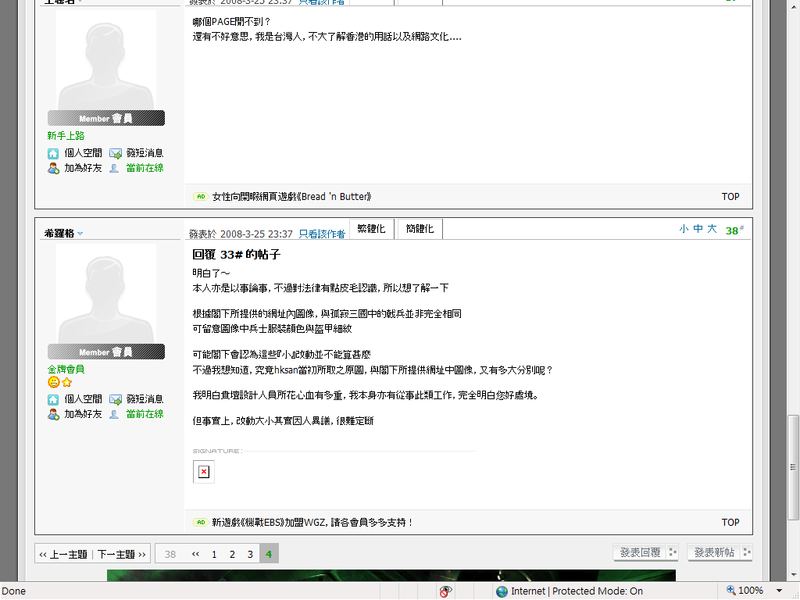Click the status bar privacy/blocked icon
This screenshot has width=800, height=600.
(445, 591)
